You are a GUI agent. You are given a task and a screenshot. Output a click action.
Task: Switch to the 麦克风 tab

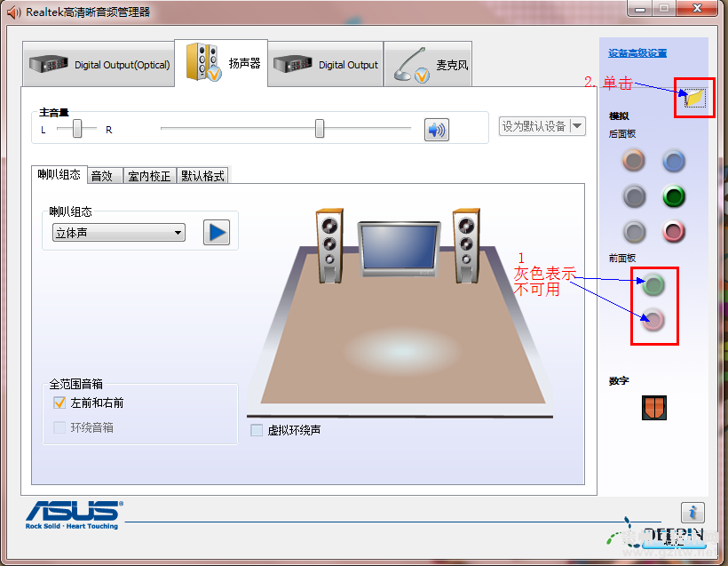pos(428,64)
